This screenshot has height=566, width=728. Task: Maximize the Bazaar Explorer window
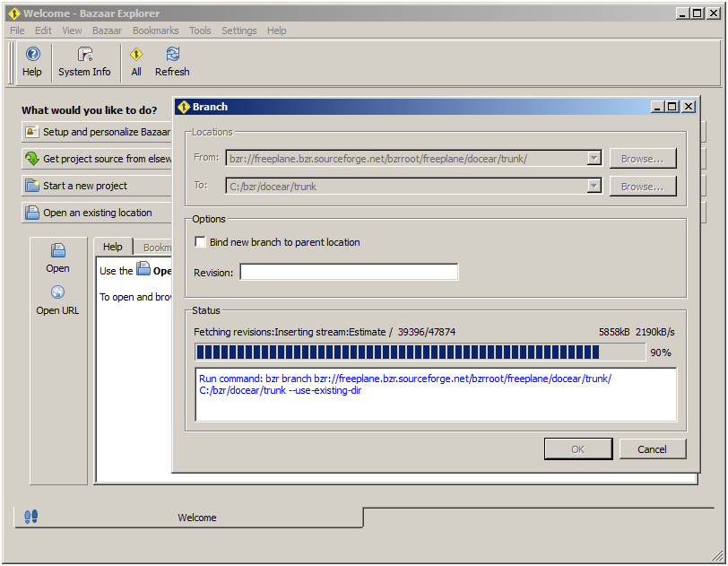pos(698,13)
